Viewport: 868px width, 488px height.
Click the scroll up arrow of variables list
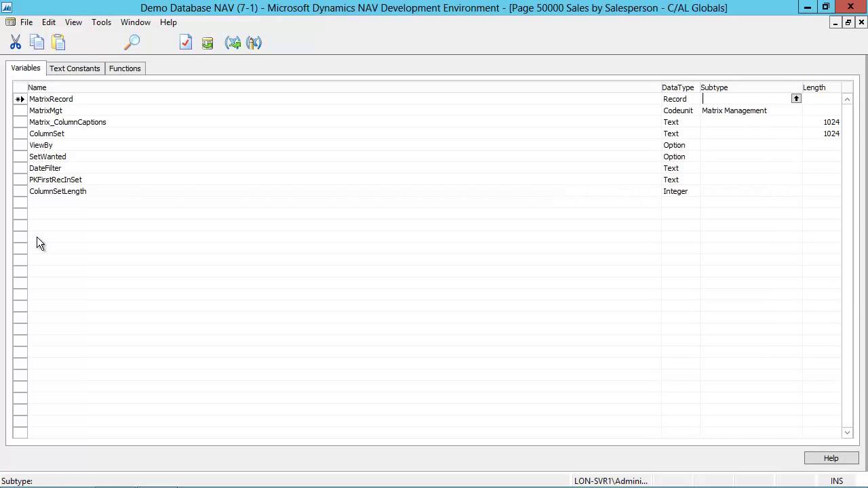pyautogui.click(x=847, y=100)
